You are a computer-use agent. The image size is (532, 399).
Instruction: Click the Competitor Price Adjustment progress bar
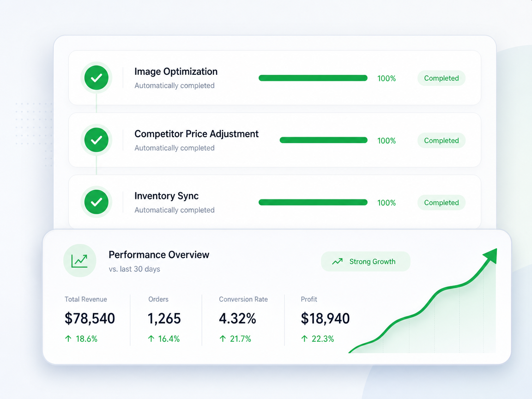(x=323, y=140)
